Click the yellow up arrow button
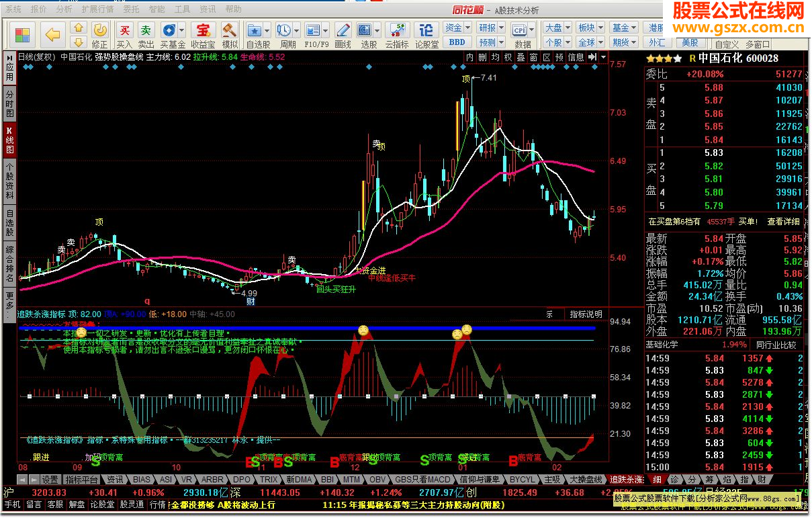This screenshot has width=812, height=518. [78, 28]
